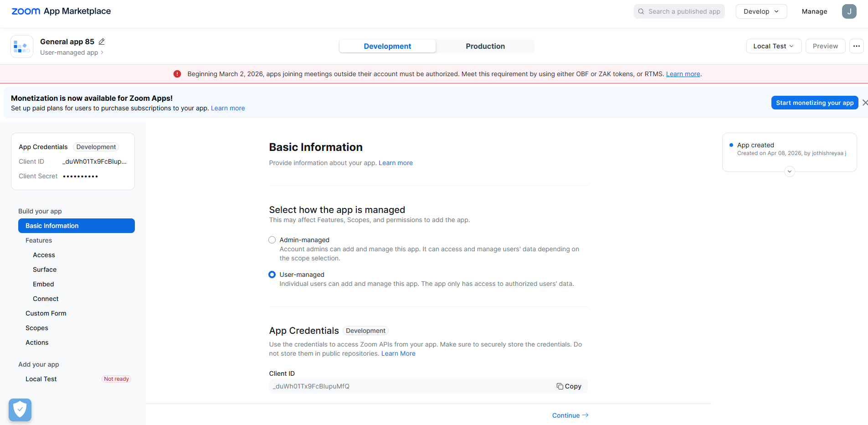Click the General app 85 icon thumbnail
868x425 pixels.
click(22, 47)
